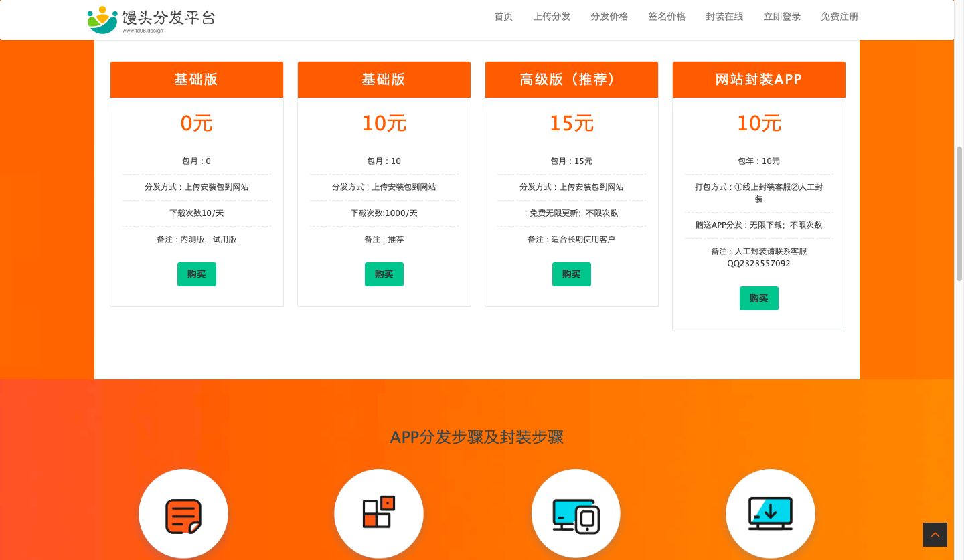Click the orange squares grid step icon

pos(379,514)
